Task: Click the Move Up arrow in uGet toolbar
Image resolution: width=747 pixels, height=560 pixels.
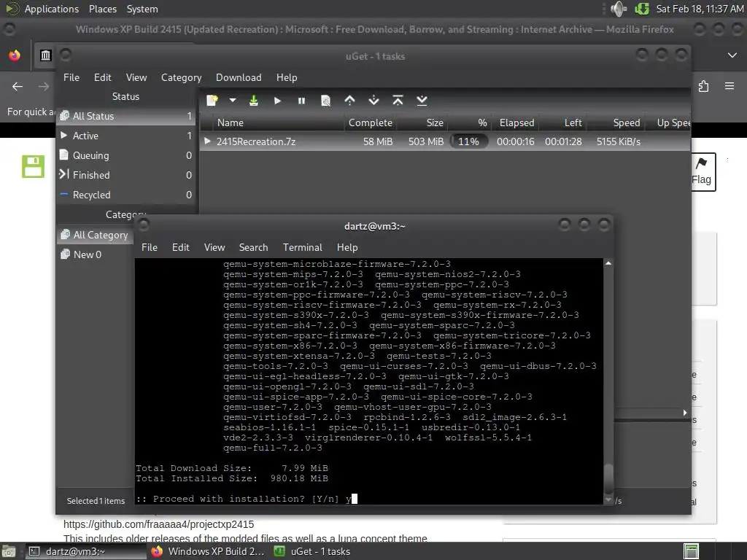Action: (x=349, y=101)
